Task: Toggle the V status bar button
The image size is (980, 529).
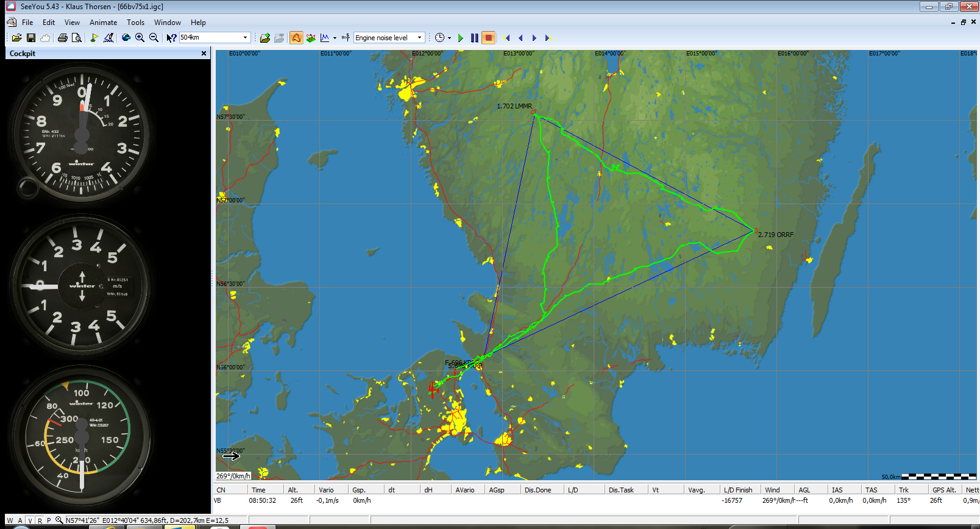Action: coord(30,520)
